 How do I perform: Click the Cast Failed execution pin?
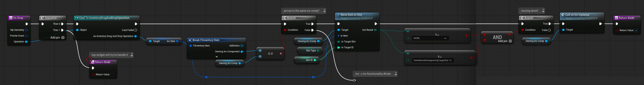136,30
